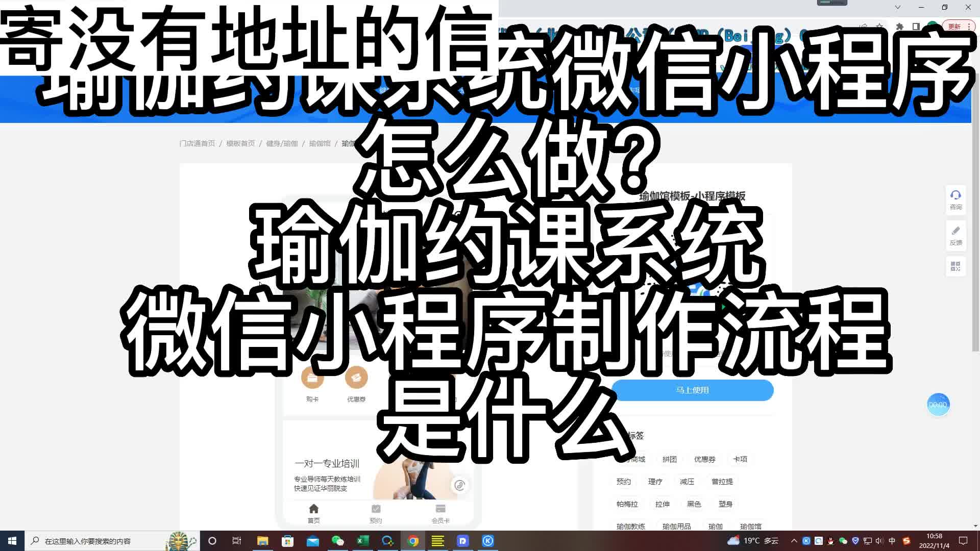Screen dimensions: 980x551
Task: Open Mail app from taskbar
Action: coord(312,541)
